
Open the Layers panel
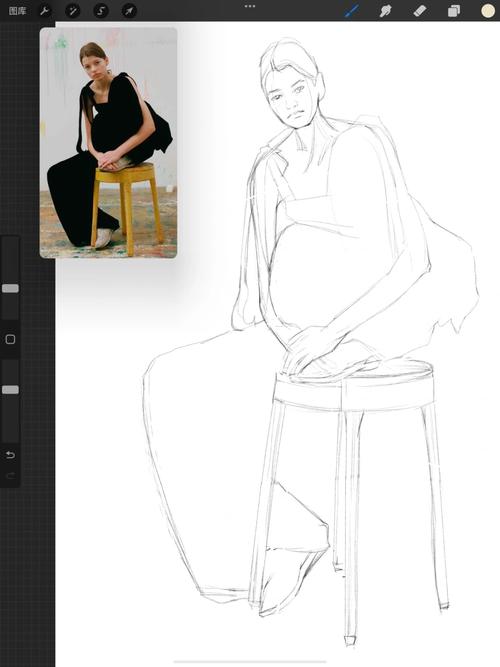(454, 11)
